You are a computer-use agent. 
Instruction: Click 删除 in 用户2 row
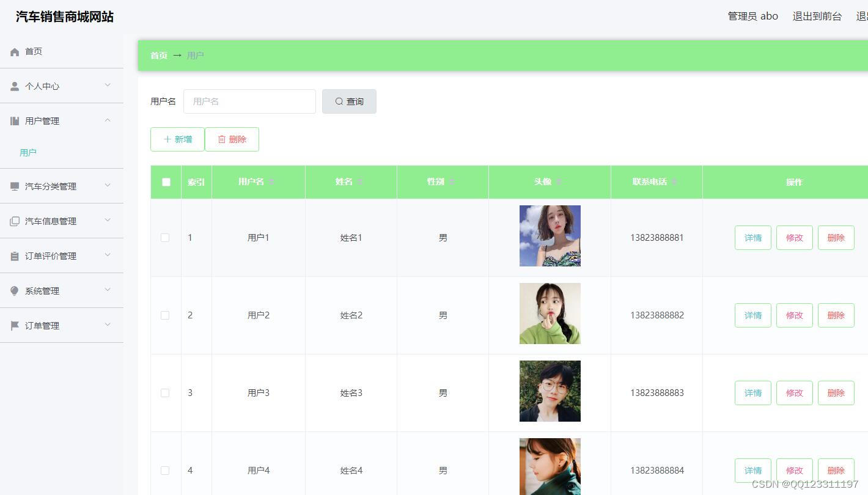coord(836,315)
